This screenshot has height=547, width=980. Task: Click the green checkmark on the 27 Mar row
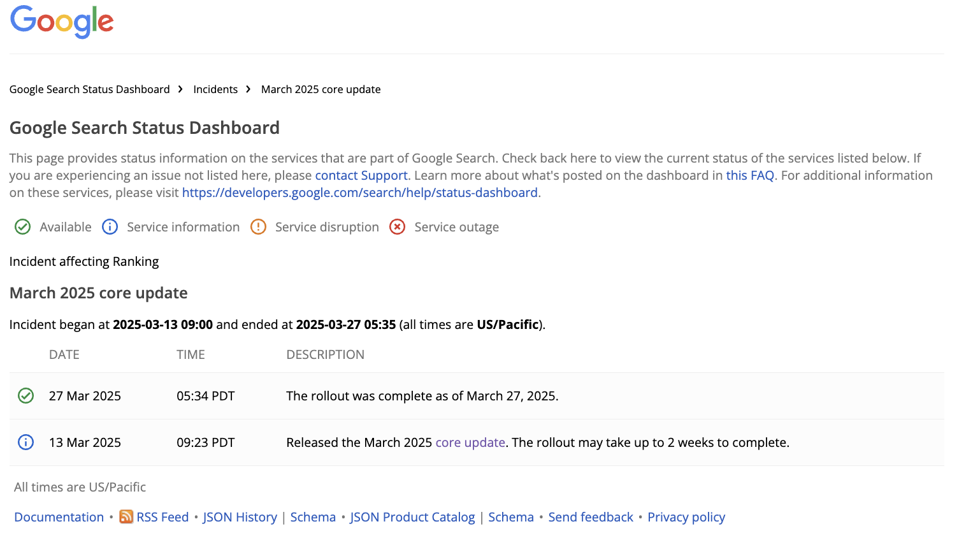(25, 395)
